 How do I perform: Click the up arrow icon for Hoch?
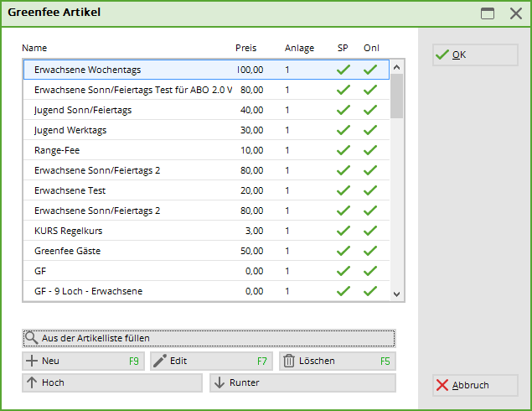click(32, 382)
